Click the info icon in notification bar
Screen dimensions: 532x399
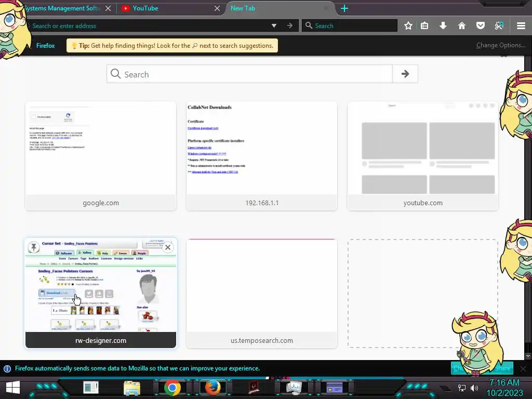click(7, 368)
